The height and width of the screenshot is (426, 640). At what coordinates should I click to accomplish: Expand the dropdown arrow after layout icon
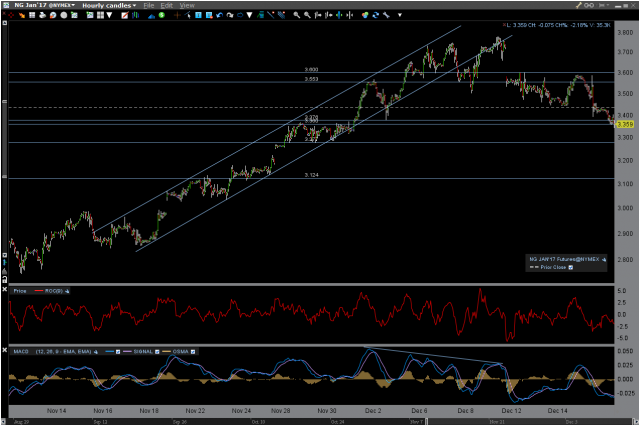[109, 15]
